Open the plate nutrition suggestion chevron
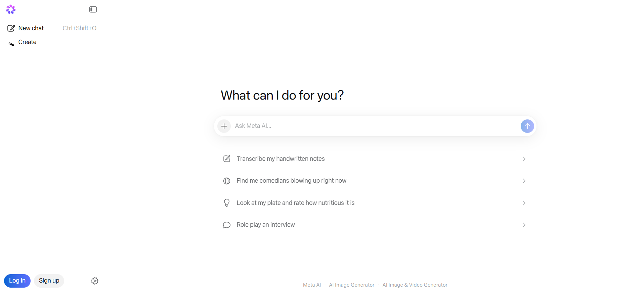 point(524,203)
